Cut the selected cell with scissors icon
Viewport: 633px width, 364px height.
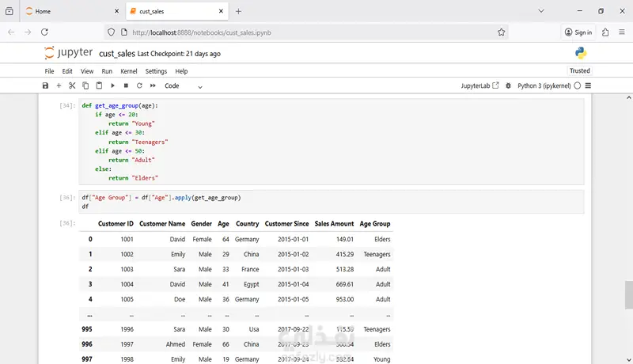click(x=72, y=85)
